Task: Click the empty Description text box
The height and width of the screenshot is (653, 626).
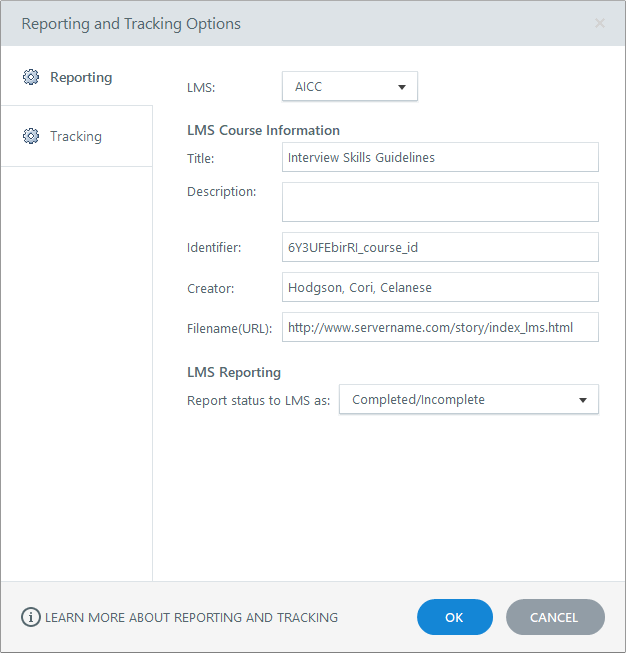Action: pos(440,201)
